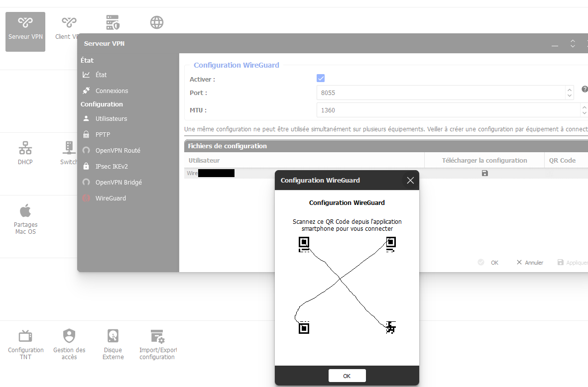
Task: Click the QR Code column header
Action: pos(566,160)
